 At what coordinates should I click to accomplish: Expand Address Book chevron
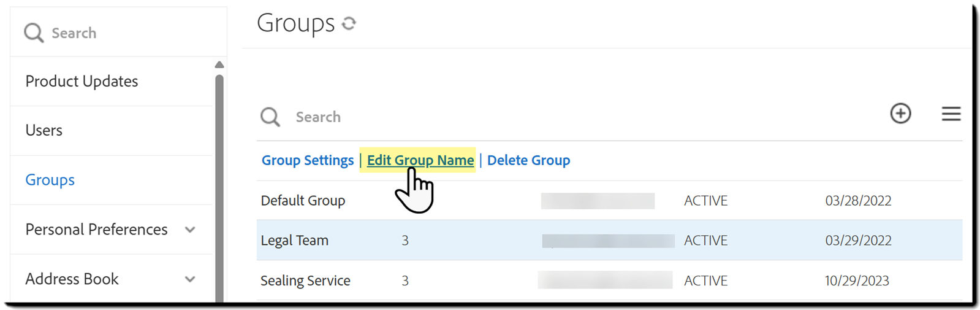[190, 279]
